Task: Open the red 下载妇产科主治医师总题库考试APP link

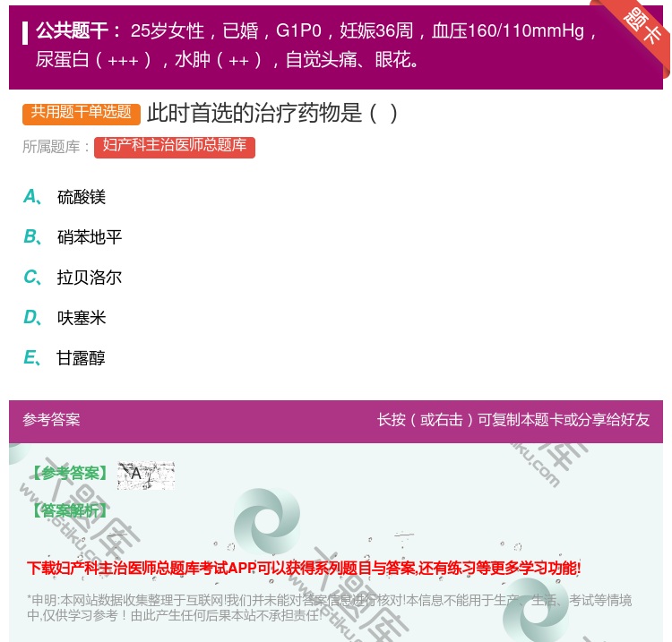Action: (304, 568)
